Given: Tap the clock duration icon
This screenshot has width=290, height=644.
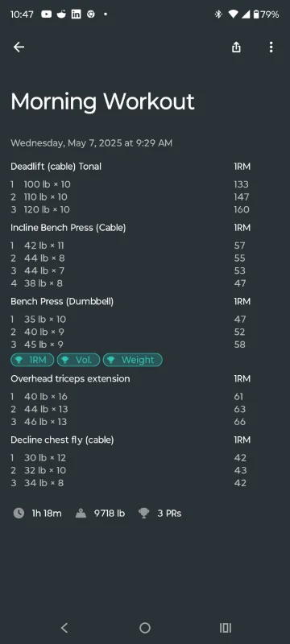Looking at the screenshot, I should pyautogui.click(x=19, y=513).
